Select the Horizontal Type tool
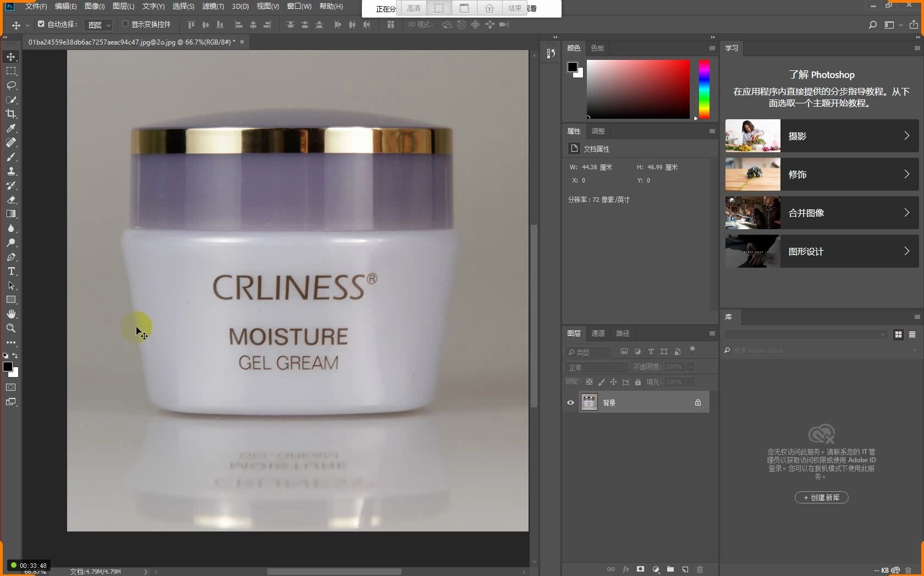Viewport: 924px width, 576px height. (11, 272)
